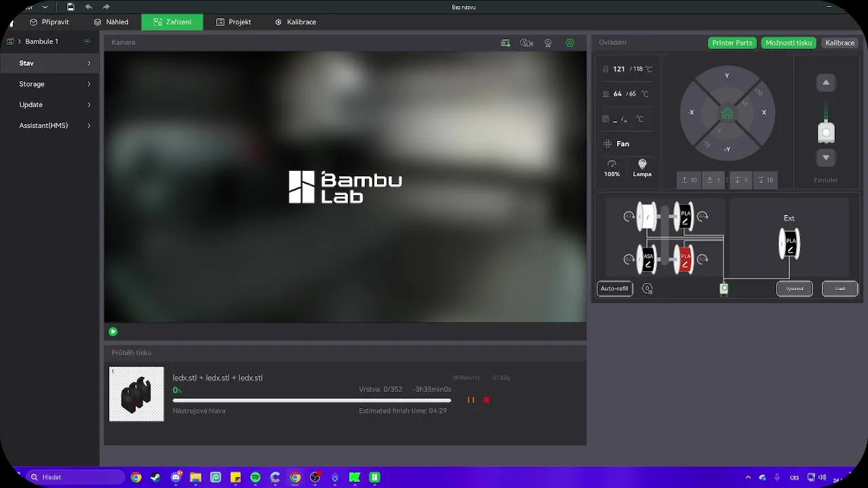
Task: Move print head toward Y on jog wheel
Action: (727, 76)
